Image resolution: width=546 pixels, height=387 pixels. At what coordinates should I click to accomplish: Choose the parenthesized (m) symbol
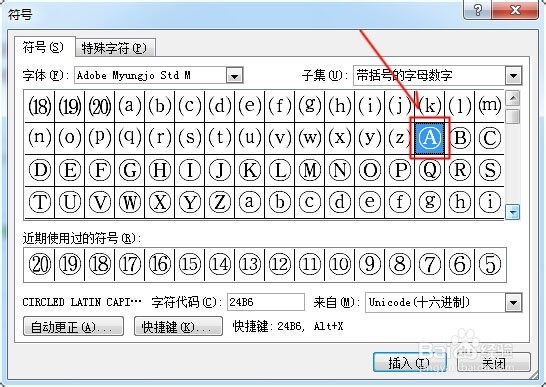[x=490, y=106]
